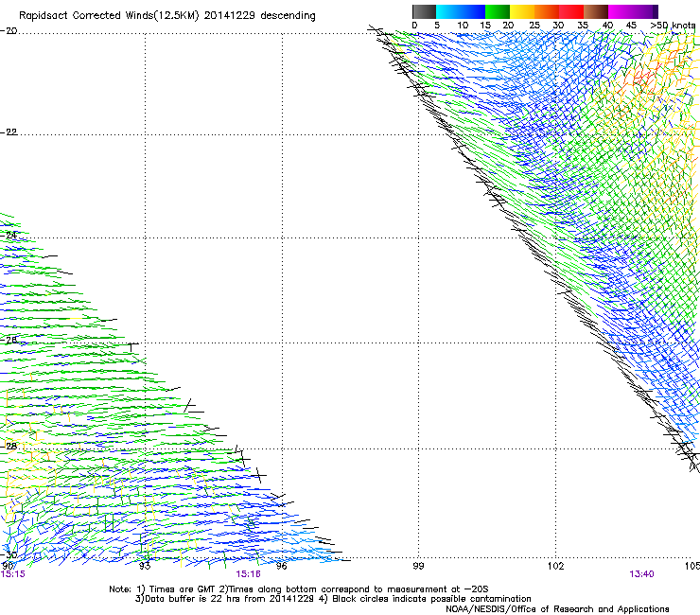Viewport: 700px width, 615px height.
Task: Click the '93' longitude axis label
Action: (x=145, y=566)
